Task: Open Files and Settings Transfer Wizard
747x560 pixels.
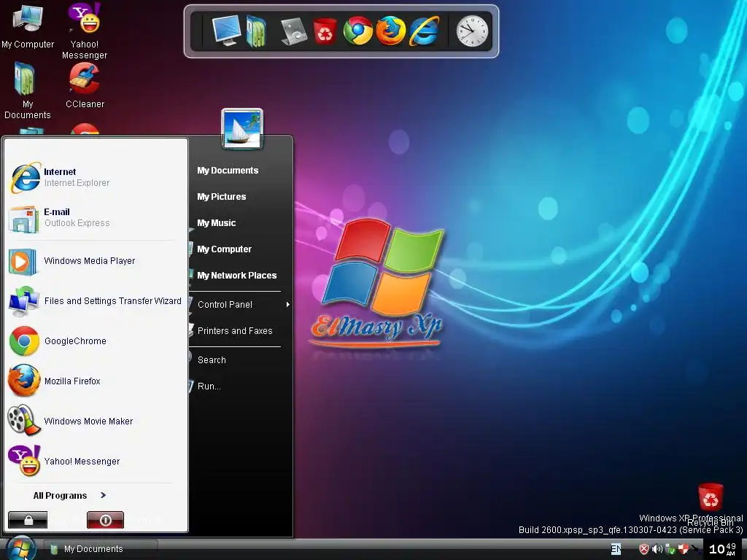Action: pos(96,301)
